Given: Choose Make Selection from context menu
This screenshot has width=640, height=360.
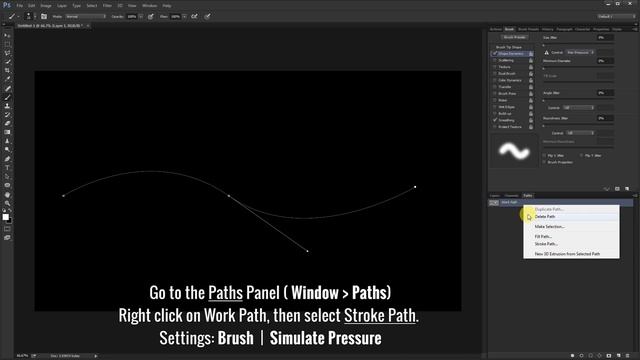Looking at the screenshot, I should 571,227.
